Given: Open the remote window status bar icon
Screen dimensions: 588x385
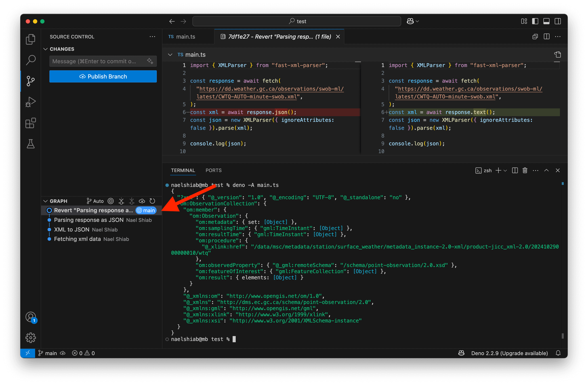Looking at the screenshot, I should pos(28,353).
